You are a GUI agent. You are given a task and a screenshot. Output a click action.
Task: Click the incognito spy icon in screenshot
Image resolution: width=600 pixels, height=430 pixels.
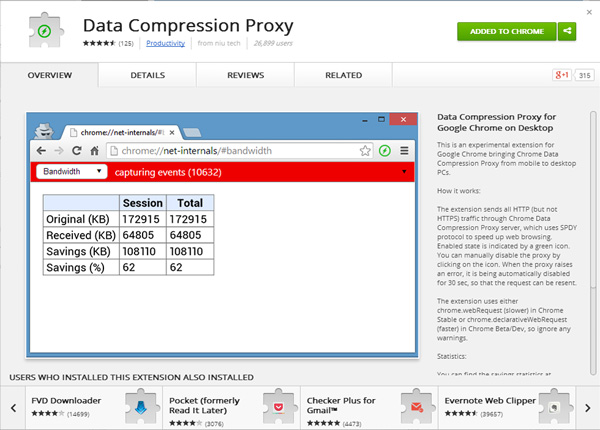click(x=45, y=131)
